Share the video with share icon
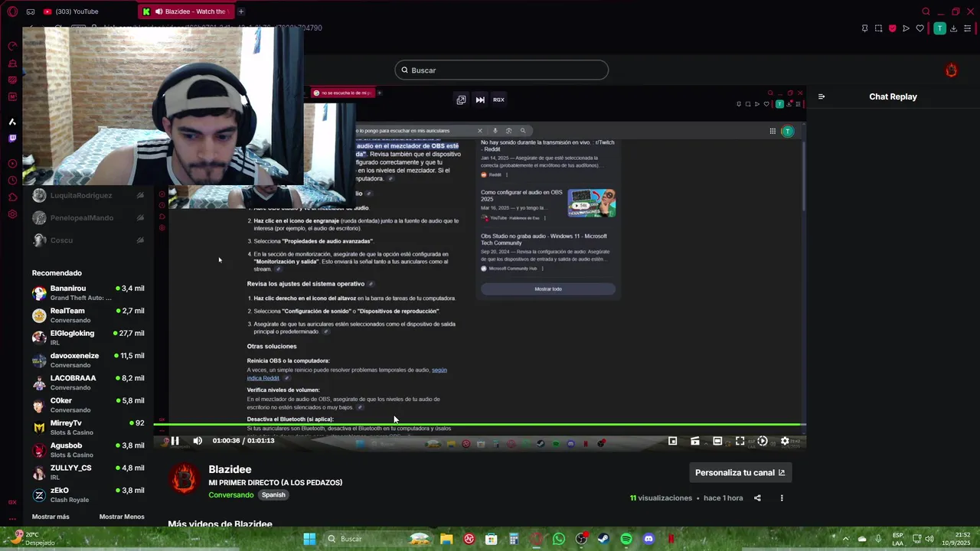 point(757,498)
